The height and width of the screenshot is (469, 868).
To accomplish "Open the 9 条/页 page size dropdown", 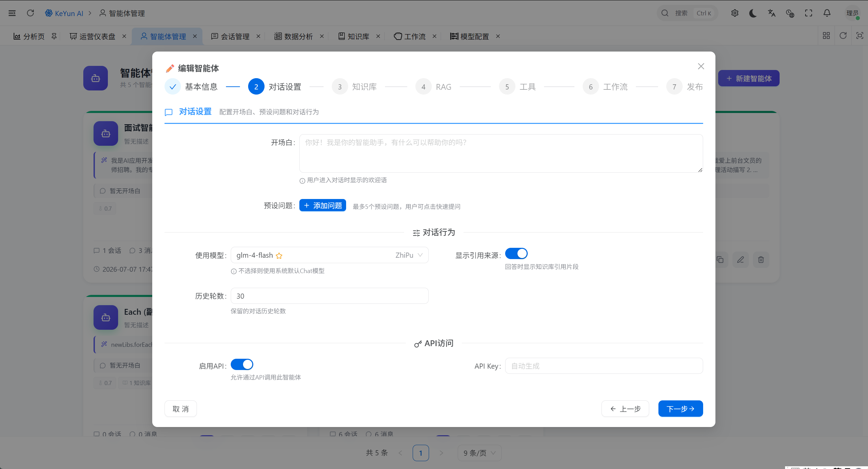I will click(480, 453).
